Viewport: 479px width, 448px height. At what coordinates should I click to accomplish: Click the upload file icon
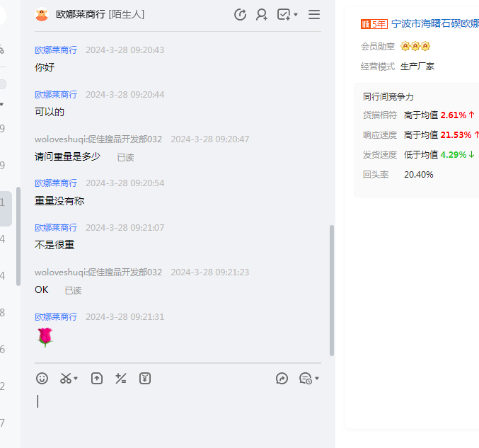tap(97, 379)
